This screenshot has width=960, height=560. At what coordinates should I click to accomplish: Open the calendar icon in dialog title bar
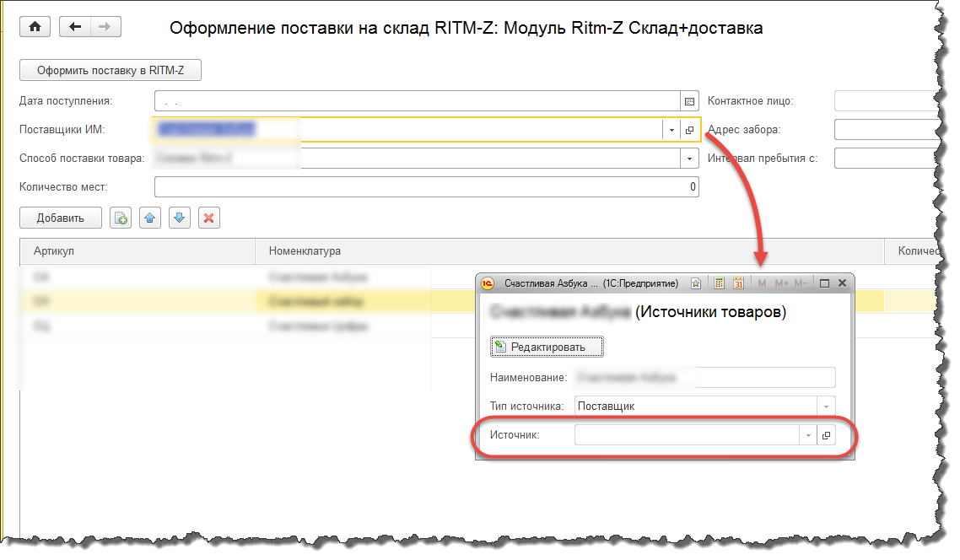pyautogui.click(x=738, y=283)
